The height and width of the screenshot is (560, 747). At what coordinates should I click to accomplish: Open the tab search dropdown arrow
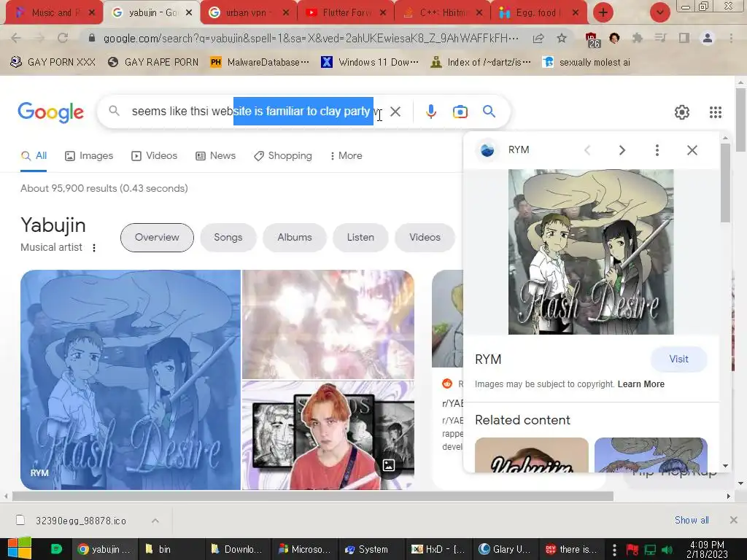[659, 12]
